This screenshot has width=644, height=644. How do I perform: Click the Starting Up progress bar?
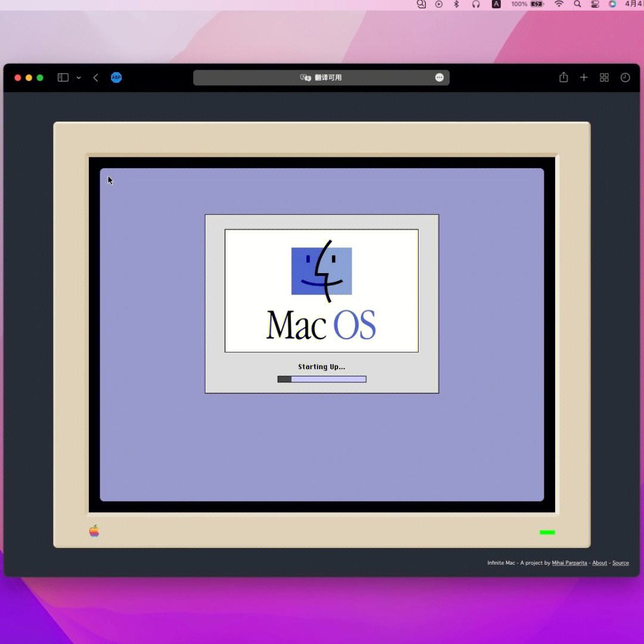point(321,379)
